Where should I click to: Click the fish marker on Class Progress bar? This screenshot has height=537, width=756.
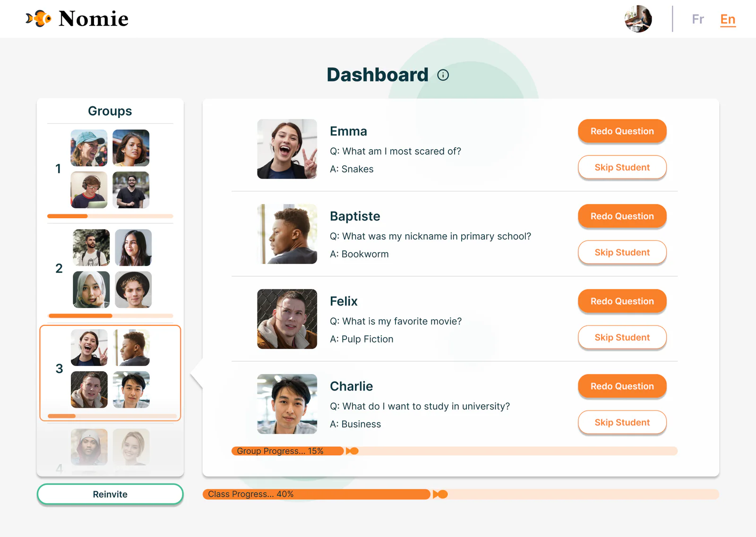440,494
